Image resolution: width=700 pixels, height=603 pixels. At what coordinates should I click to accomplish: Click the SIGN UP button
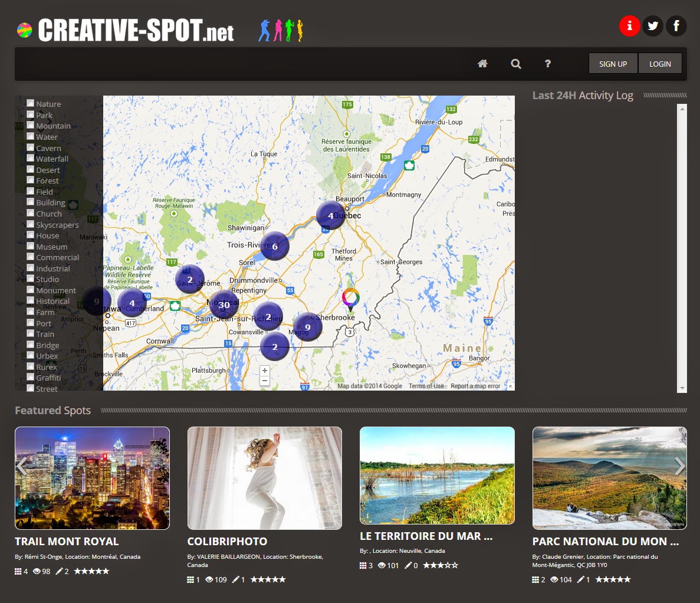[x=613, y=63]
